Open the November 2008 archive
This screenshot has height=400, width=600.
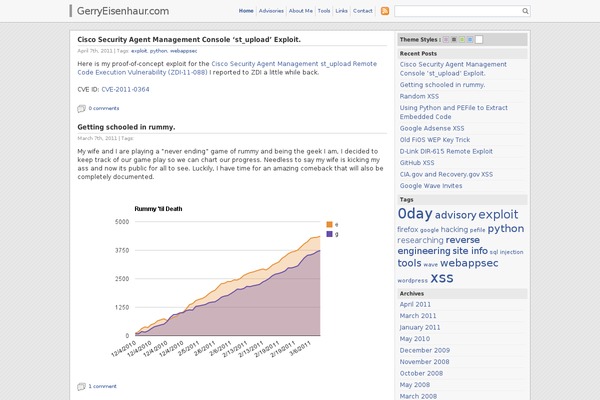point(424,362)
